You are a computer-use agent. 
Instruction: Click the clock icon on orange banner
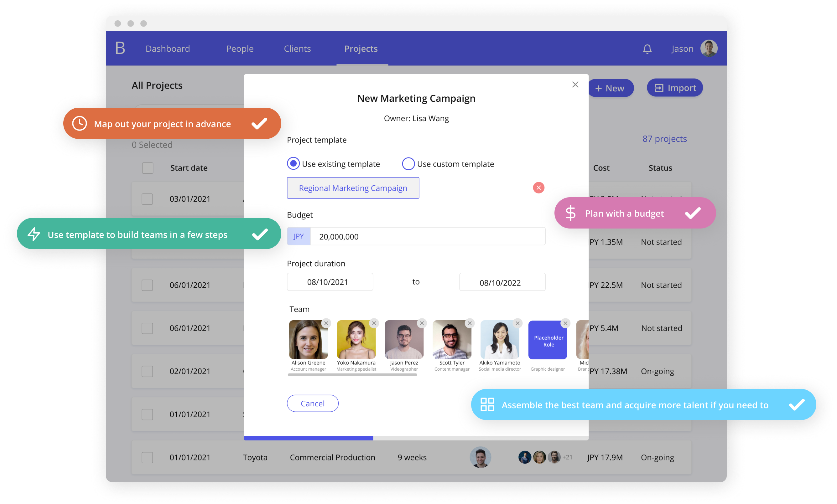(x=80, y=124)
